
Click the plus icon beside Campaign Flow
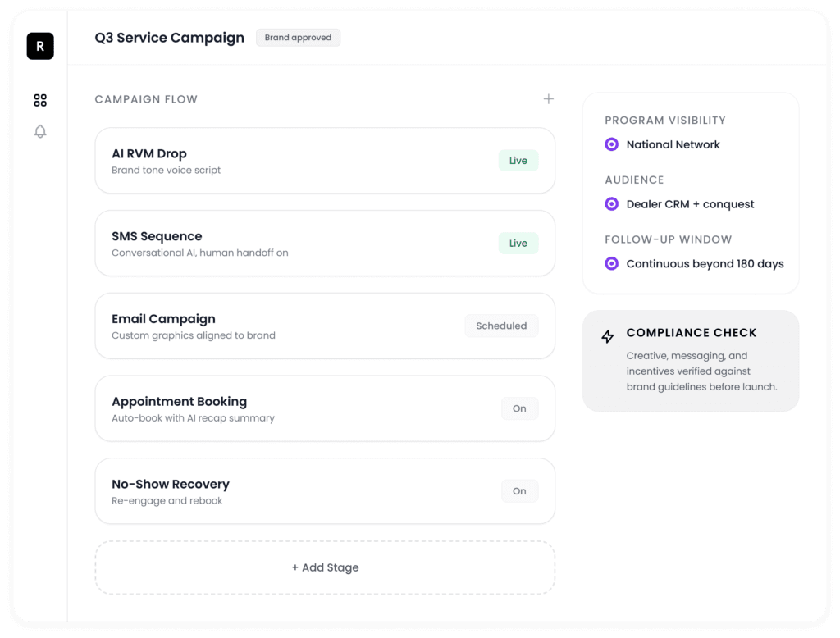pyautogui.click(x=548, y=99)
